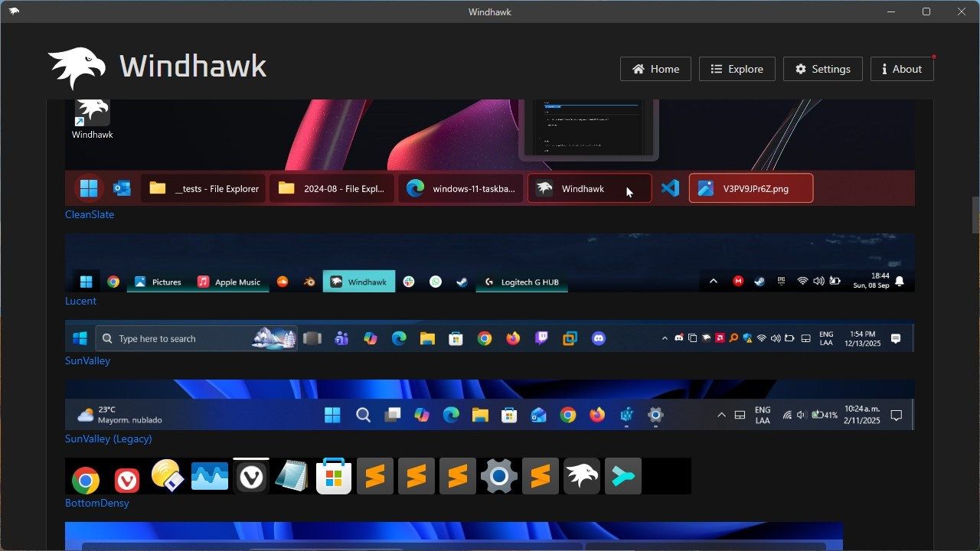Select '2024-08 - File Expl...' taskbar item
The height and width of the screenshot is (551, 980).
click(332, 188)
